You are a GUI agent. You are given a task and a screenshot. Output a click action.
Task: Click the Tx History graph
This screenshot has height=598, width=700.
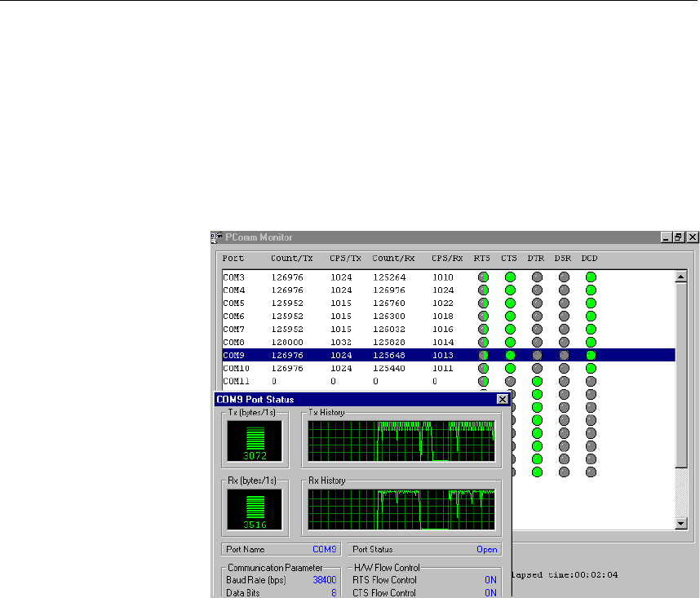point(401,441)
